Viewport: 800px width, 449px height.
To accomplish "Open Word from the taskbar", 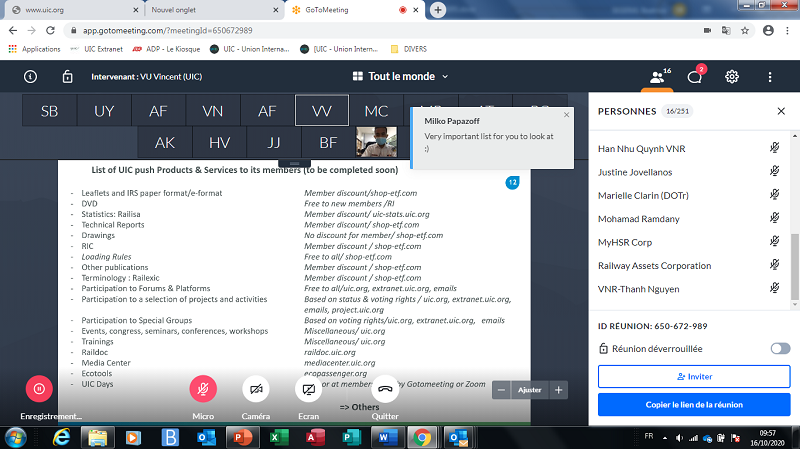I will [x=386, y=438].
